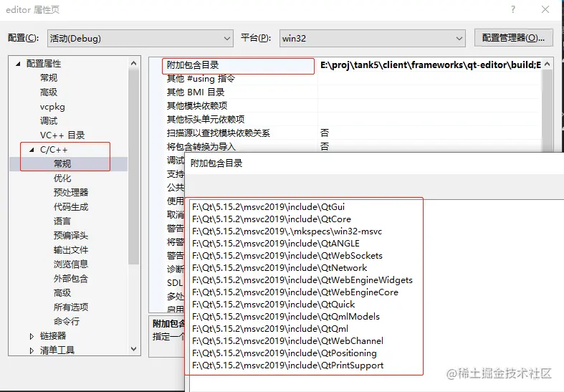Select the 浏览信息 tree item
The height and width of the screenshot is (392, 564).
pyautogui.click(x=71, y=264)
